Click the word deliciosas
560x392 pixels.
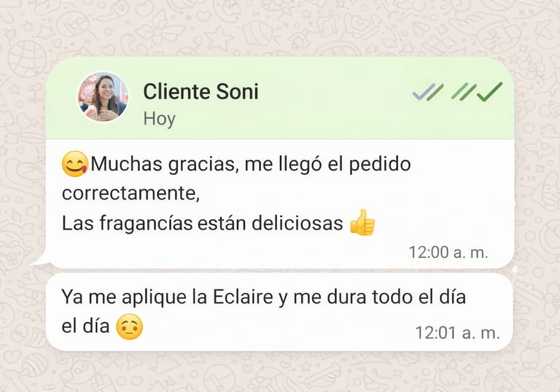297,223
